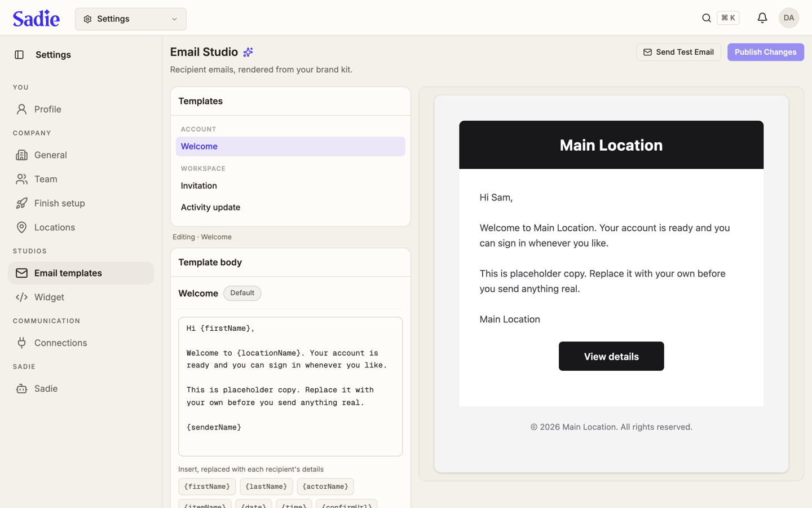This screenshot has width=812, height=508.
Task: Click the Templates panel heading
Action: (200, 102)
